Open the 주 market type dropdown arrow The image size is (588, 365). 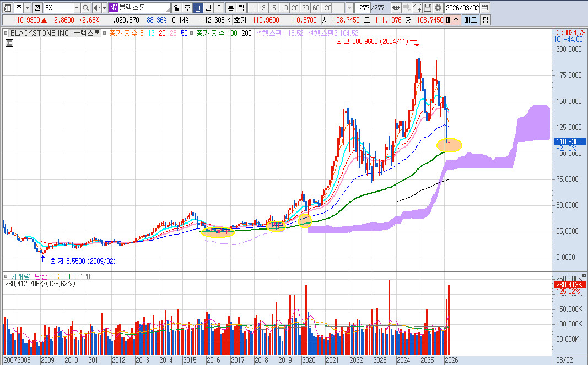pos(28,8)
